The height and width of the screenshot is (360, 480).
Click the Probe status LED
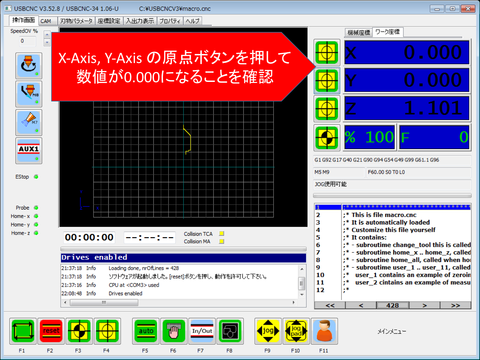(x=36, y=207)
